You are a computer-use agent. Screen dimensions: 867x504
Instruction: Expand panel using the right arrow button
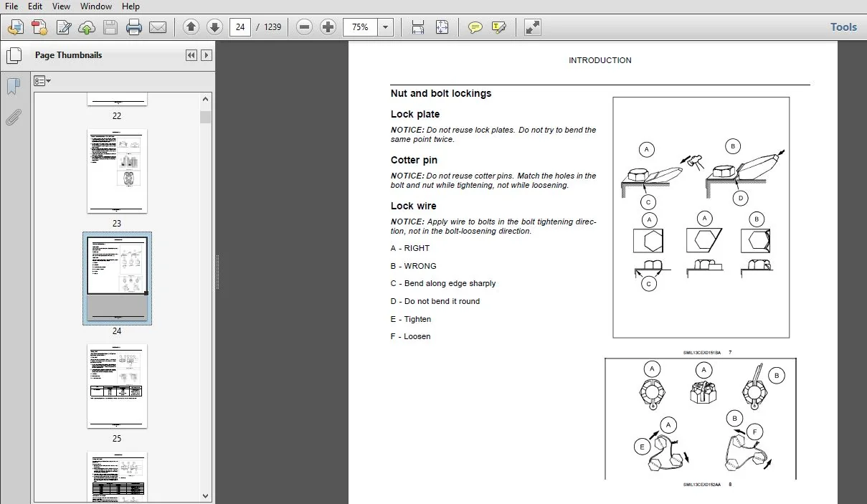(207, 55)
